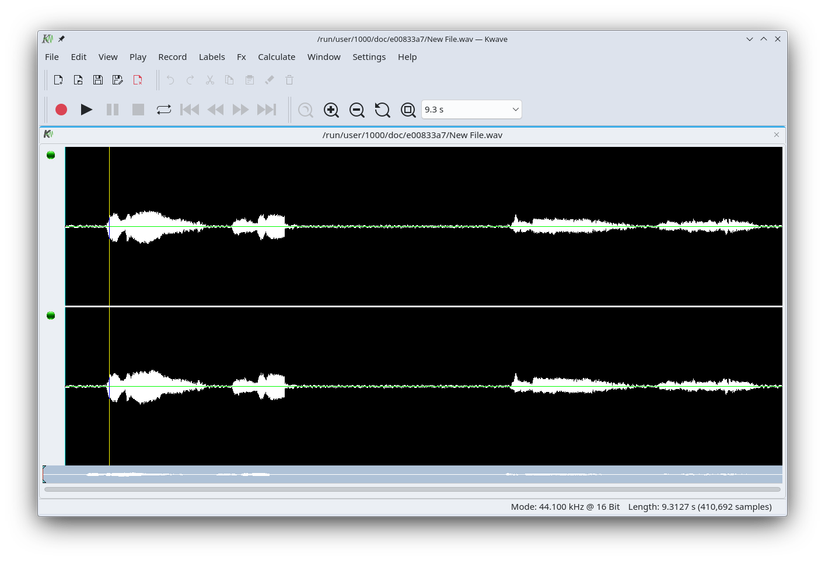Click the horizontal scrollbar below overview
The width and height of the screenshot is (825, 561).
click(412, 489)
